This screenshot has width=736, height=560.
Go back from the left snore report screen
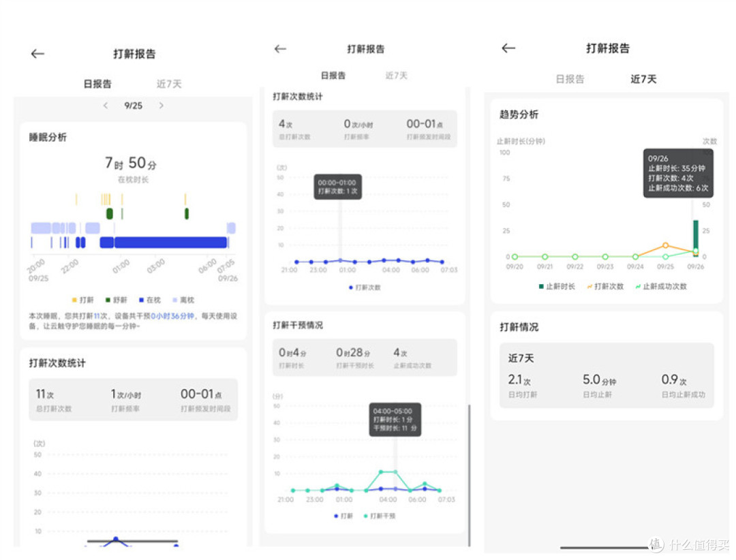click(x=37, y=54)
